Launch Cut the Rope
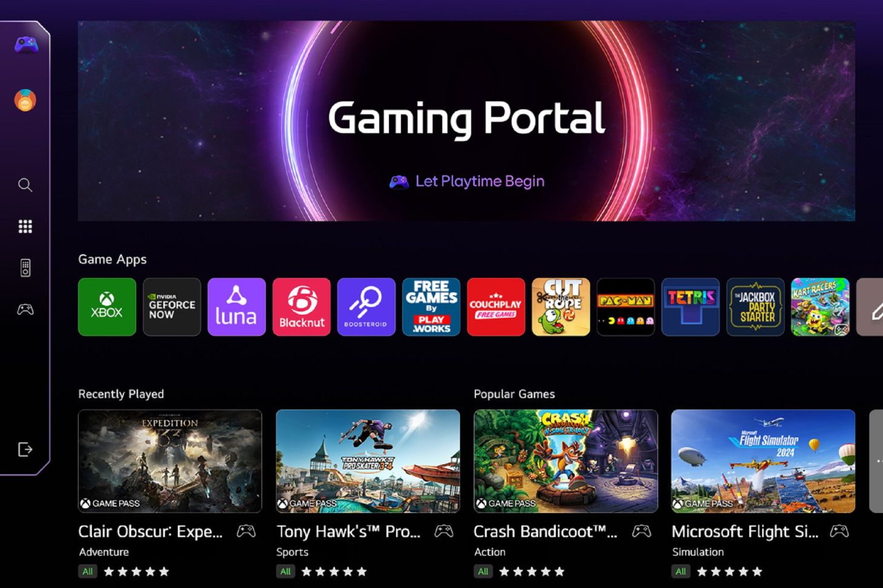 (561, 307)
